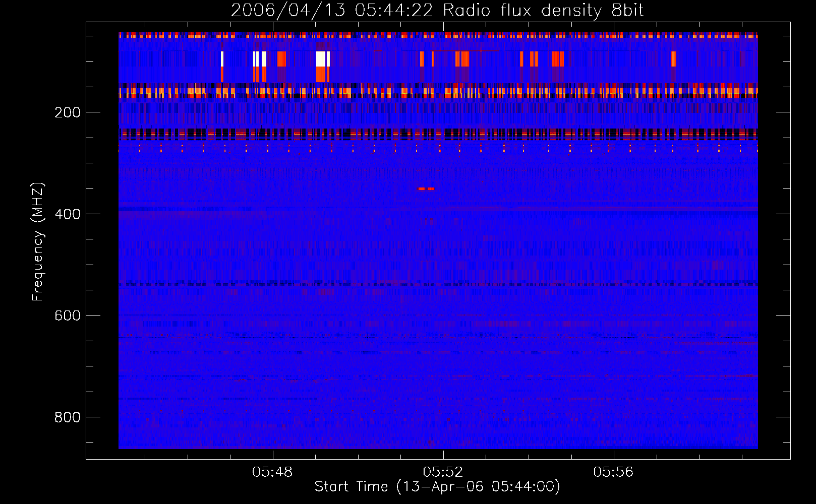The image size is (816, 504).
Task: Click the 05:48 time tick label
Action: tap(272, 472)
